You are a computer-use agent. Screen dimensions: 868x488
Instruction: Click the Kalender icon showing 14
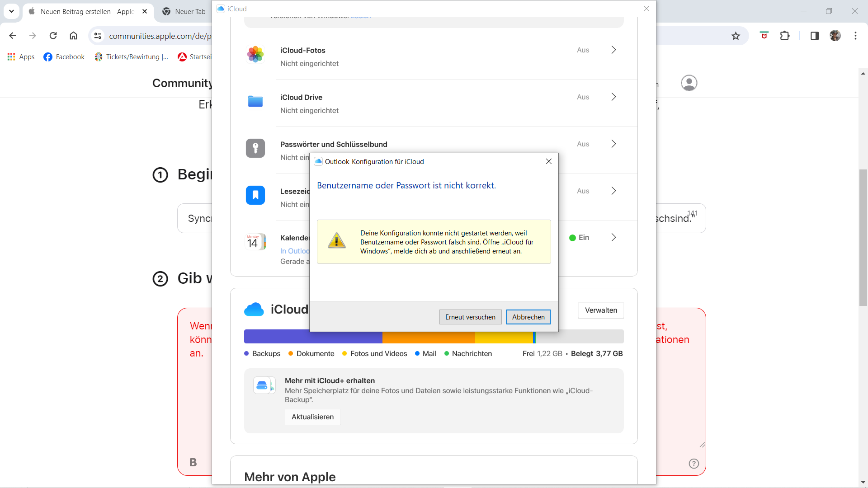(255, 242)
